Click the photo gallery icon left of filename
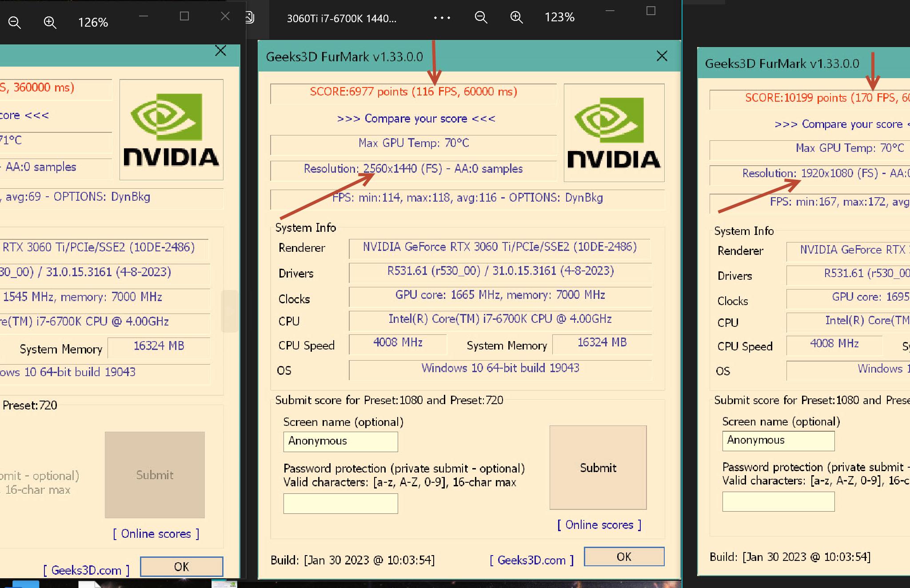 click(x=250, y=18)
